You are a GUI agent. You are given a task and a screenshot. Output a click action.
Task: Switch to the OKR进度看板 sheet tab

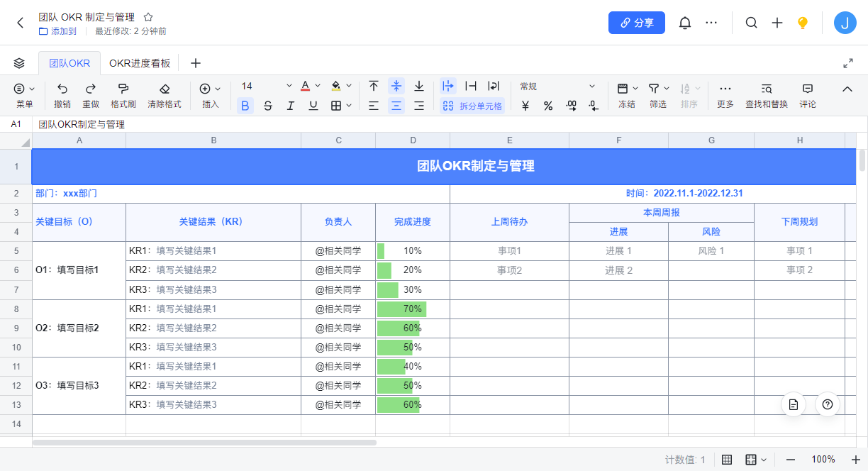coord(140,63)
